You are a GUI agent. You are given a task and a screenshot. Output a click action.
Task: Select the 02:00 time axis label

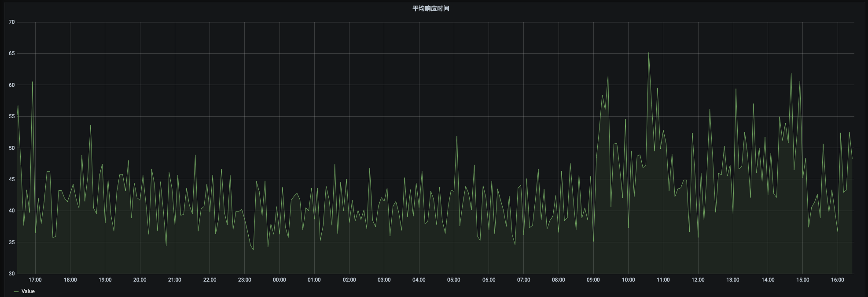click(x=349, y=280)
